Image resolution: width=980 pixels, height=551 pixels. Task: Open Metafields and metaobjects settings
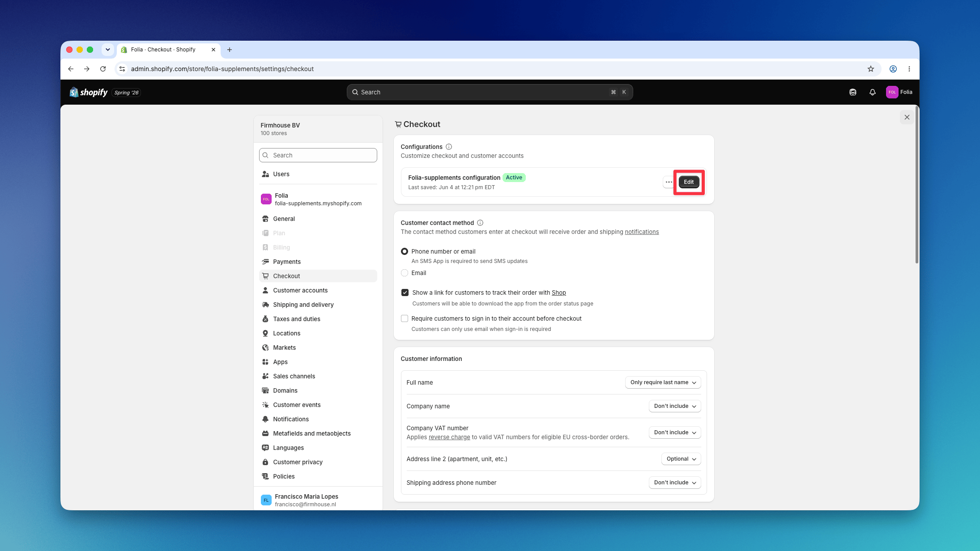pyautogui.click(x=318, y=433)
